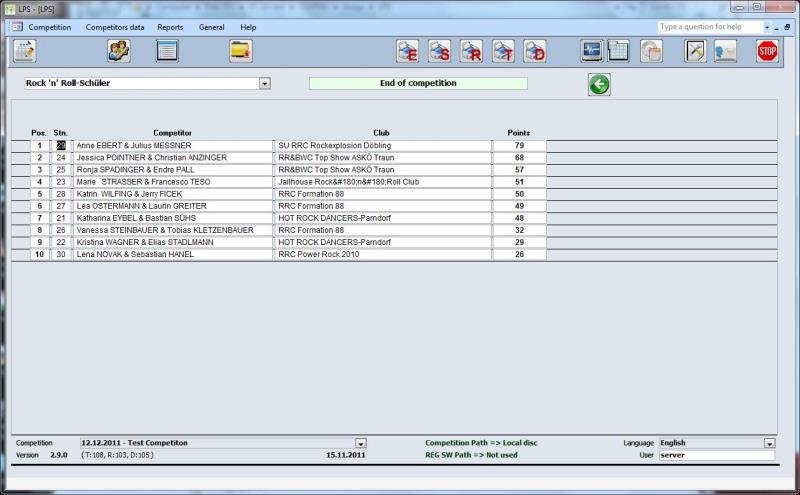The image size is (800, 495).
Task: Click the print icon labeled T
Action: tap(503, 51)
